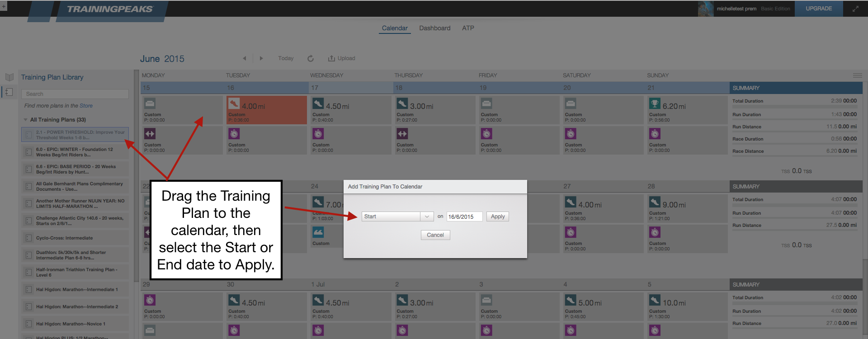Select Half-Ironman Triathlon Training Plan Level 6

75,272
